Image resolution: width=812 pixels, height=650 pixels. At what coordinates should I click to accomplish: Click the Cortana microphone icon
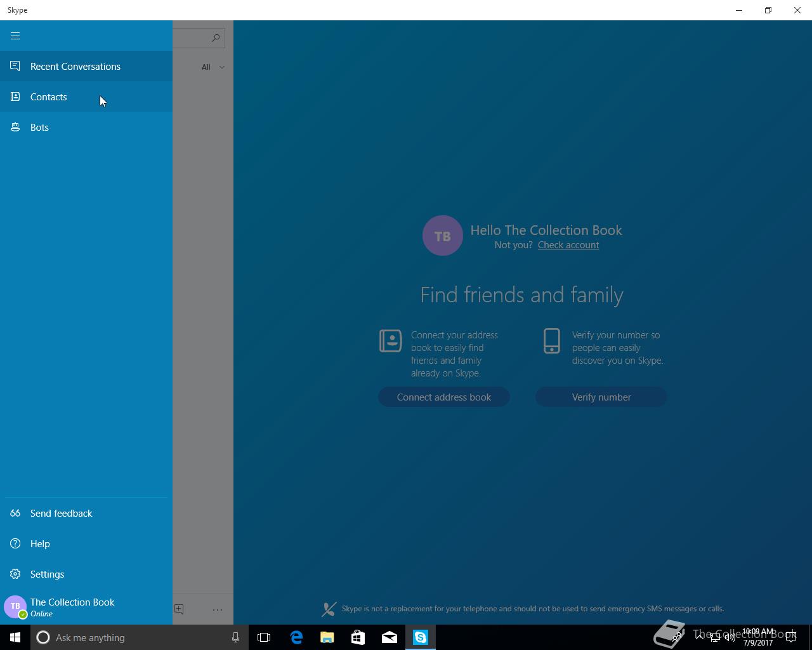click(x=235, y=637)
